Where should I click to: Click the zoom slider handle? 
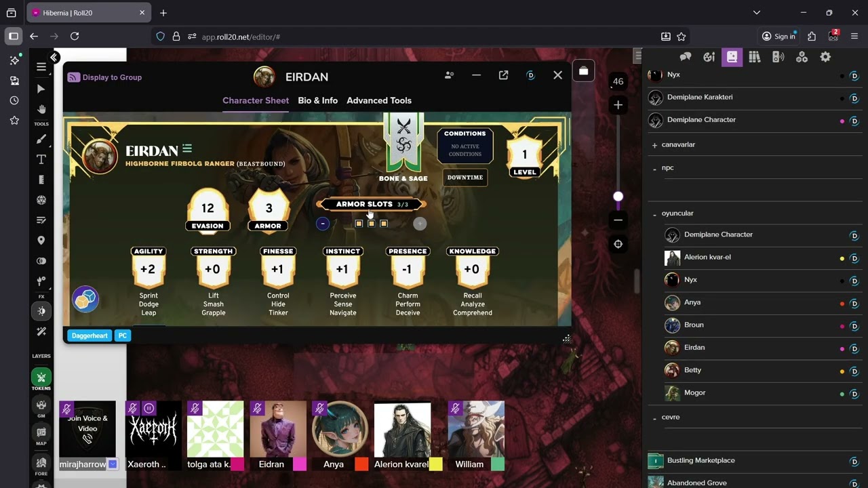point(618,197)
